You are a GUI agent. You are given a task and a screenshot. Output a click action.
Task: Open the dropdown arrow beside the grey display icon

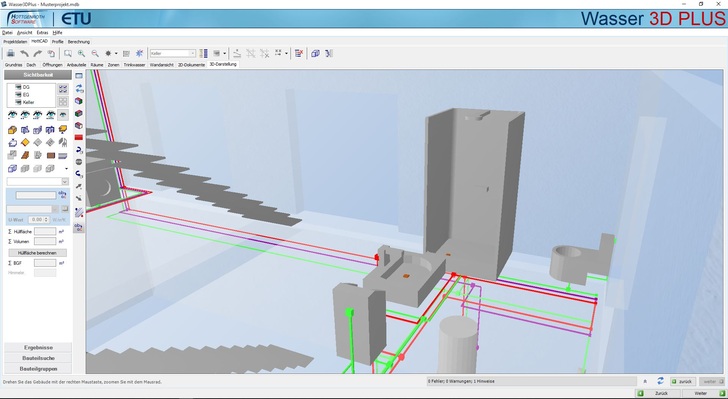(x=225, y=53)
